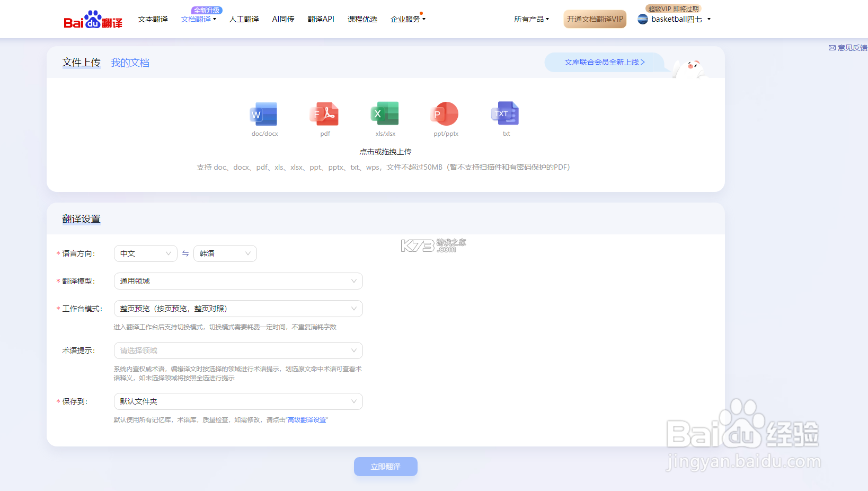Open the AI同传 nav item
868x491 pixels.
[x=283, y=19]
